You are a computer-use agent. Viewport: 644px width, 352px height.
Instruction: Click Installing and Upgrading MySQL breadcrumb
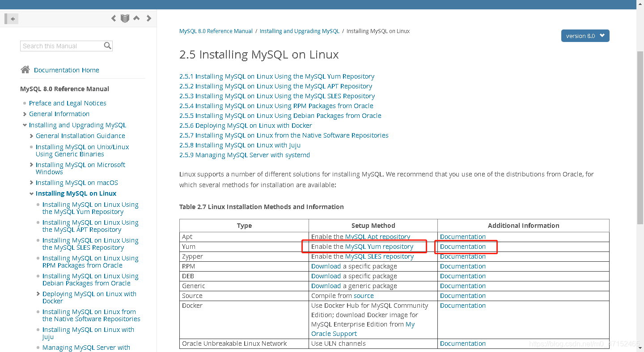click(x=300, y=31)
